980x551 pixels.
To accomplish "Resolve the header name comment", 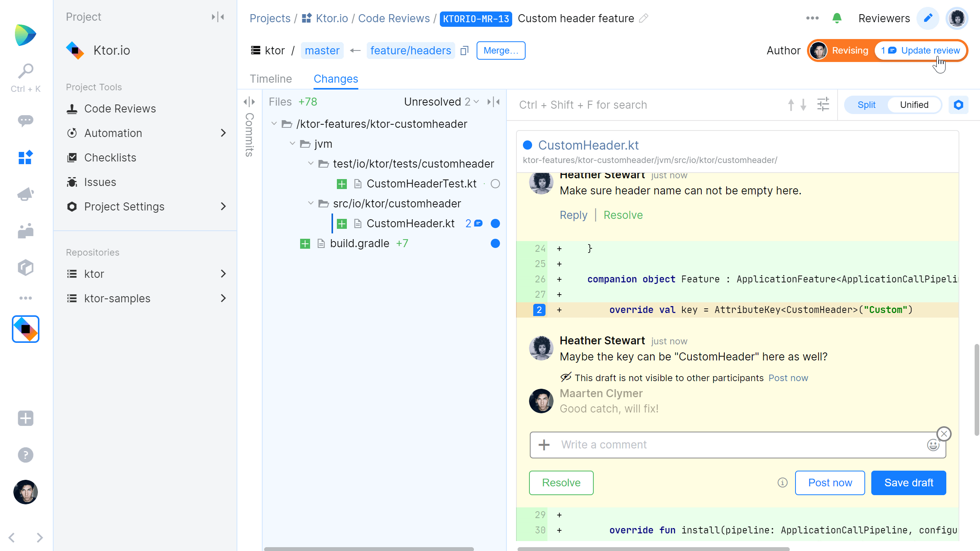I will click(x=623, y=215).
